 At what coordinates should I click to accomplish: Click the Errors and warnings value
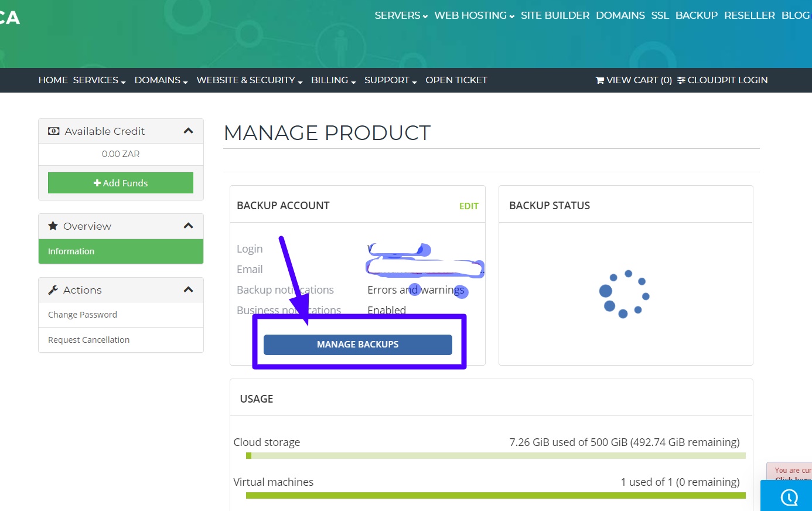[x=416, y=290]
